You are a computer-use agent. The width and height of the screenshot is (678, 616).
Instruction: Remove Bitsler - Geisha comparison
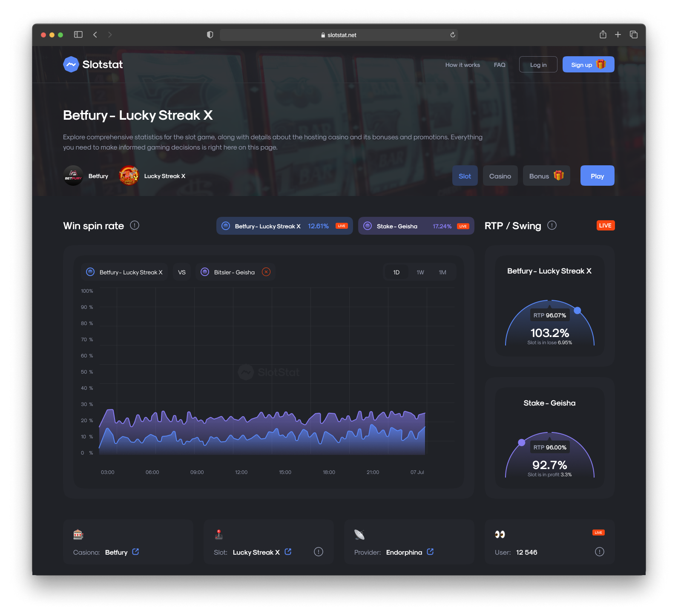click(x=266, y=272)
